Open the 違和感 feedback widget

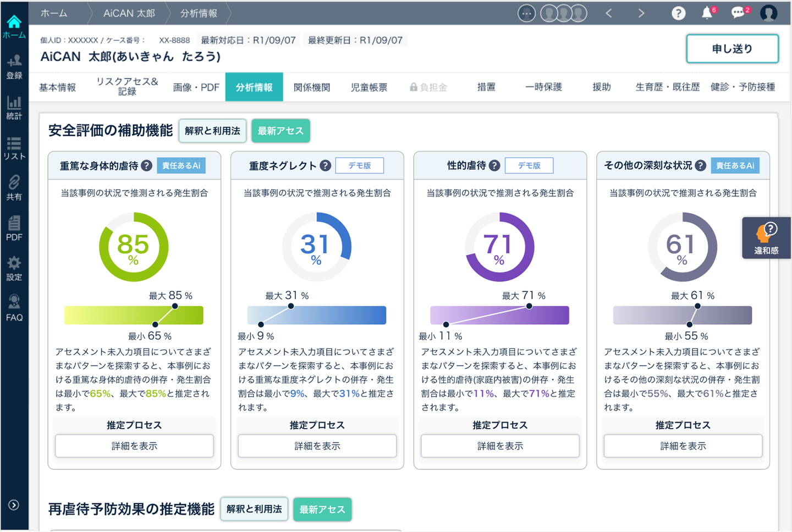click(766, 238)
